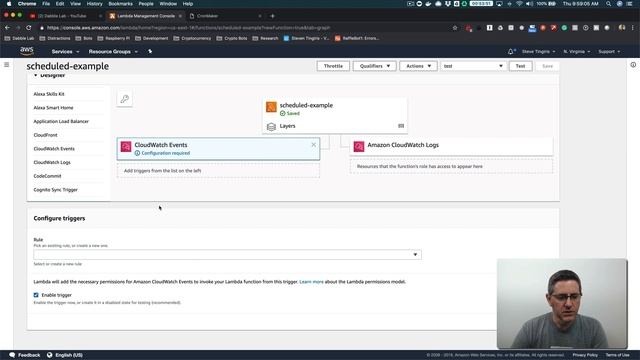Click the AWS logo home icon

coord(27,51)
